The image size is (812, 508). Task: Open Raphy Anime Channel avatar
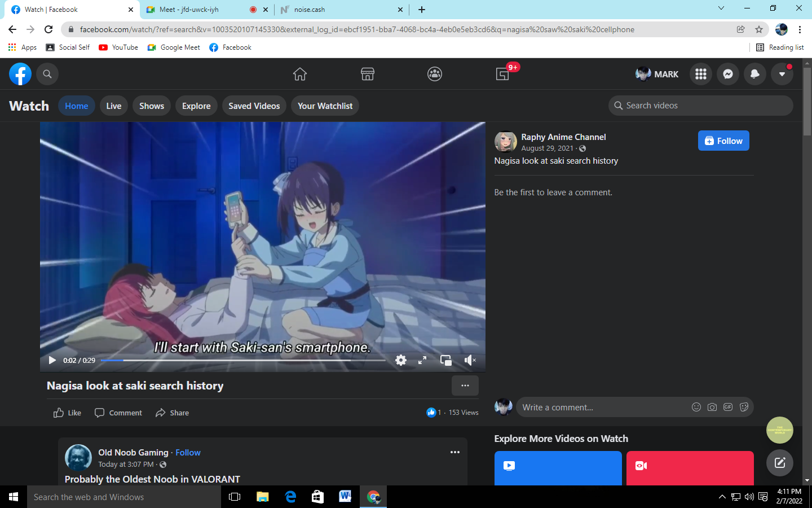pos(506,142)
